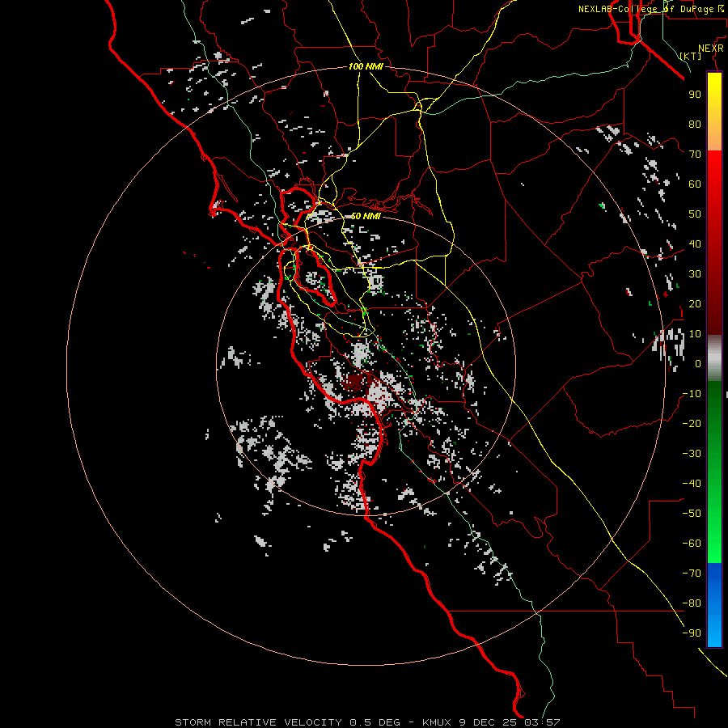Click the -20 value on the velocity scale
The height and width of the screenshot is (728, 728).
click(692, 423)
